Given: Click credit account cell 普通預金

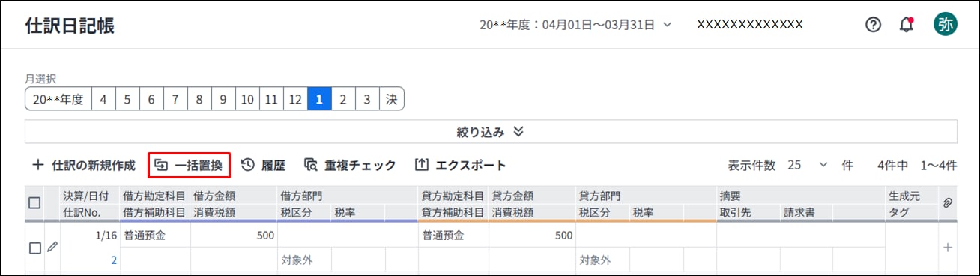Looking at the screenshot, I should pos(454,235).
